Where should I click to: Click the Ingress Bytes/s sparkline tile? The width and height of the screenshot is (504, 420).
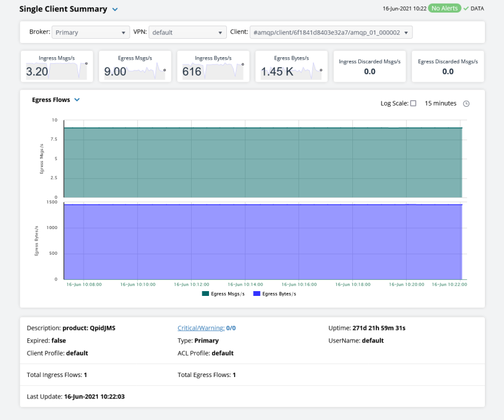[x=213, y=66]
